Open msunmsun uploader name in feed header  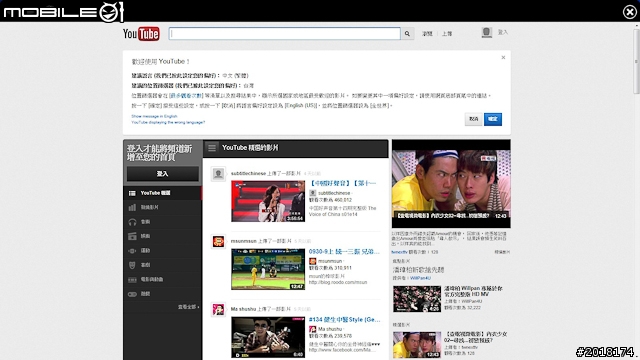(x=244, y=241)
